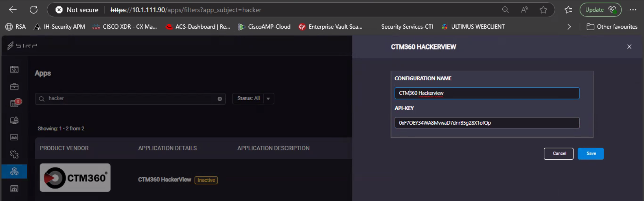Reload the page with the refresh icon

[34, 10]
